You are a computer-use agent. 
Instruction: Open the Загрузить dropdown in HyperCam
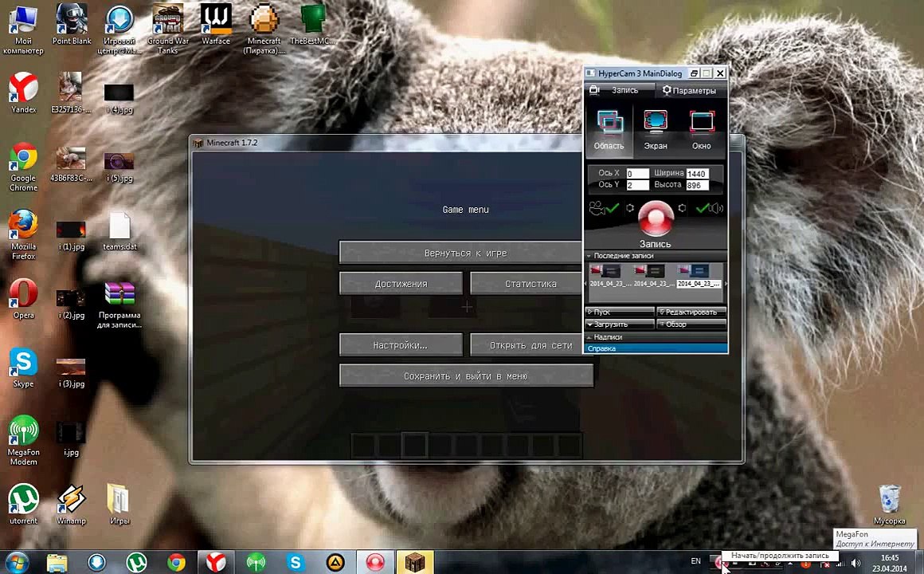(620, 324)
